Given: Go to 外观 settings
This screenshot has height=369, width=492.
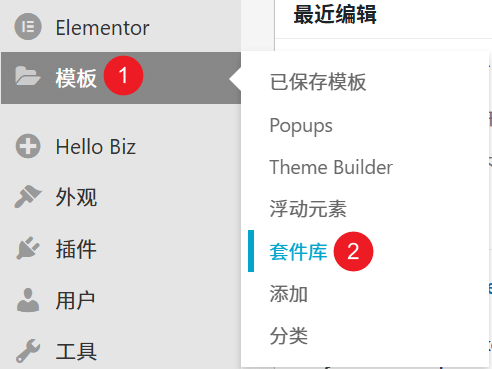Looking at the screenshot, I should [x=121, y=197].
